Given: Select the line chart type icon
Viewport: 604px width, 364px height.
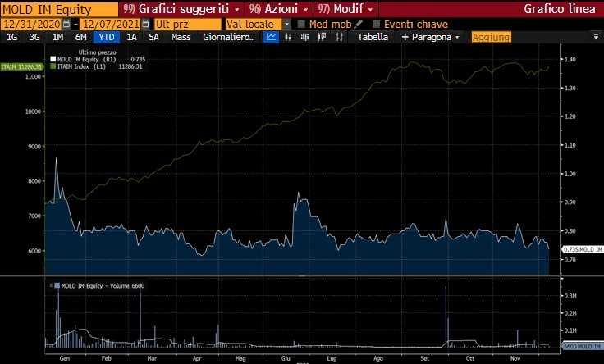Looking at the screenshot, I should 271,37.
